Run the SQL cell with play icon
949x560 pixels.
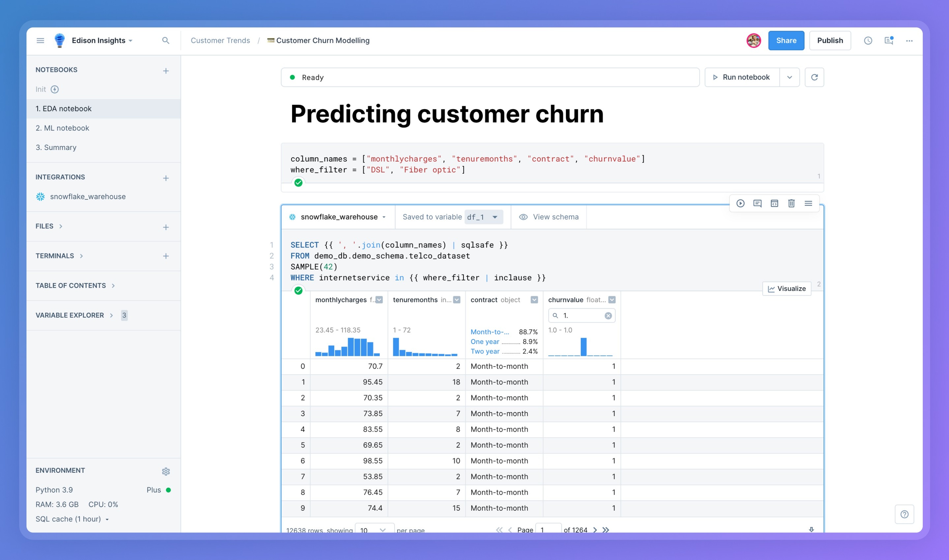pyautogui.click(x=740, y=203)
